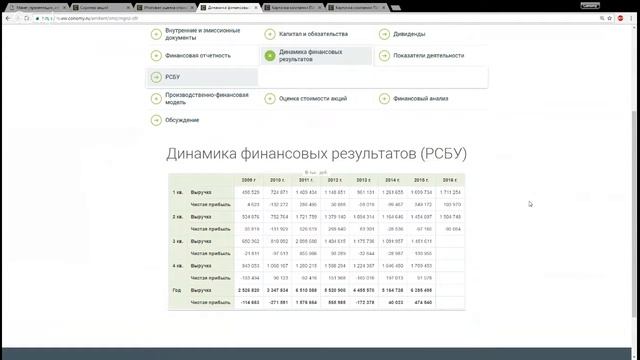Viewport: 640px width, 360px height.
Task: Go back using browser back arrow
Action: pos(9,18)
